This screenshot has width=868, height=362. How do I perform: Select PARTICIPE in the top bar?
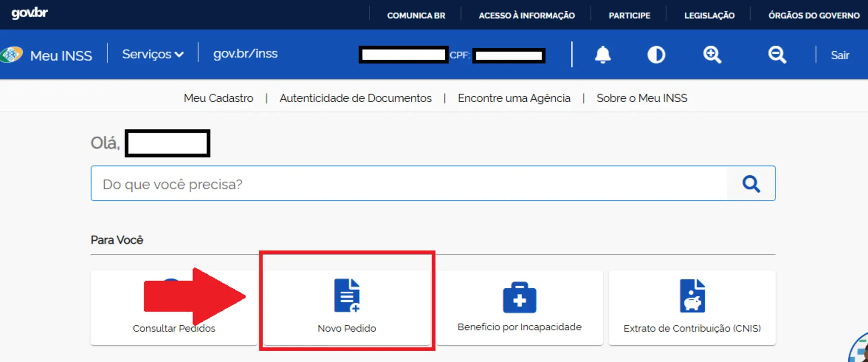pyautogui.click(x=629, y=15)
